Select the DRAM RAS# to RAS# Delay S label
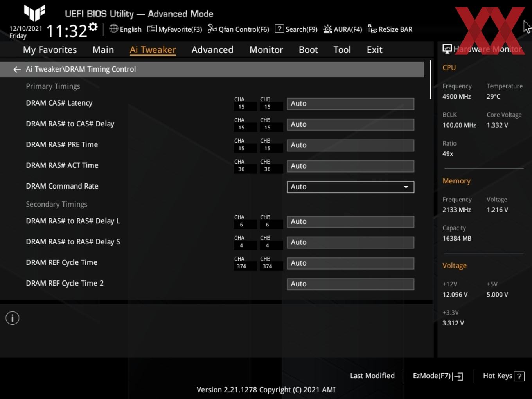532x399 pixels. click(73, 242)
